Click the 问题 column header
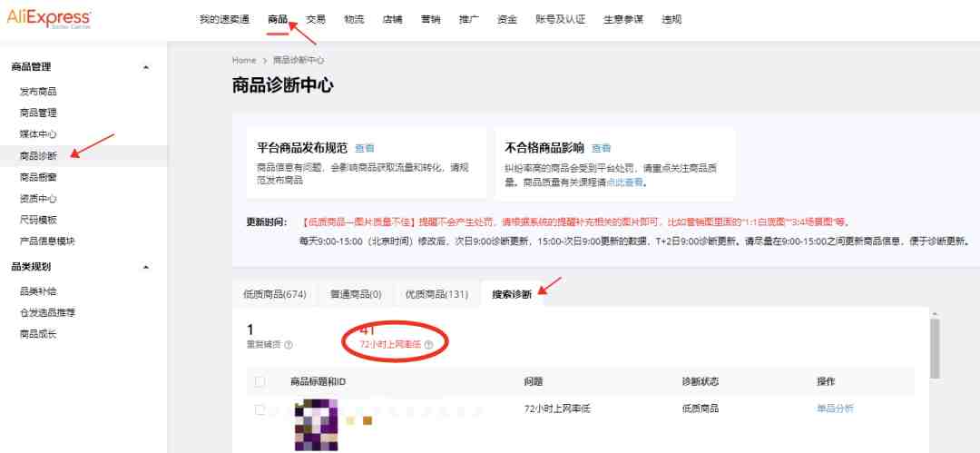The height and width of the screenshot is (453, 980). (x=534, y=381)
